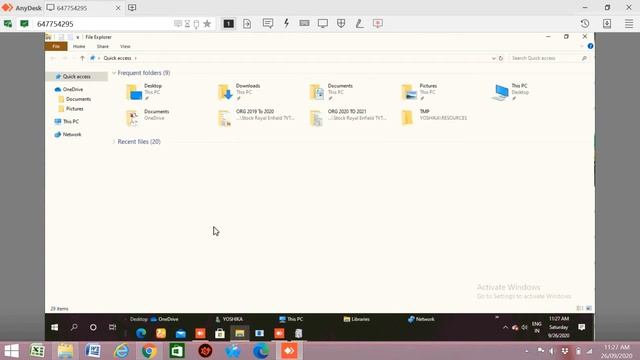Select Network in navigation pane
Image resolution: width=640 pixels, height=360 pixels.
click(72, 134)
